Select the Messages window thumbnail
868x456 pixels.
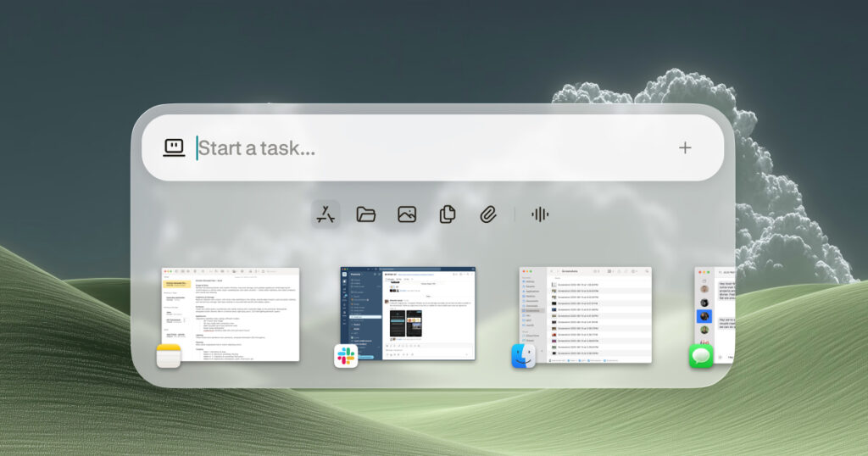(715, 315)
